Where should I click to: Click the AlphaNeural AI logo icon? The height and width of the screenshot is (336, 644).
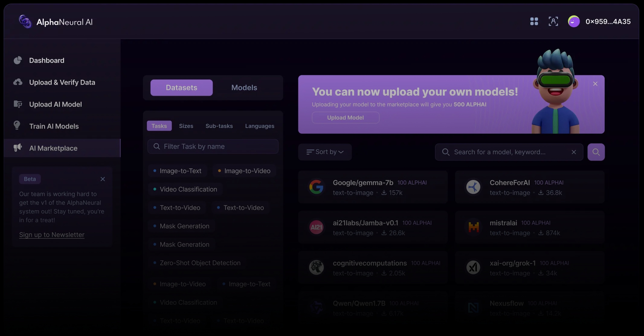(24, 21)
